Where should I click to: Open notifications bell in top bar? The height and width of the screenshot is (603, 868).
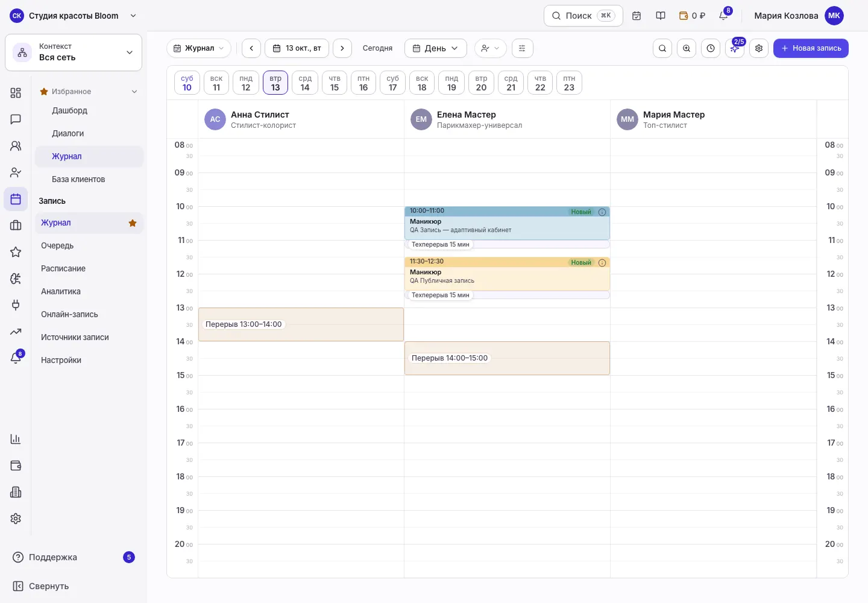(x=723, y=16)
